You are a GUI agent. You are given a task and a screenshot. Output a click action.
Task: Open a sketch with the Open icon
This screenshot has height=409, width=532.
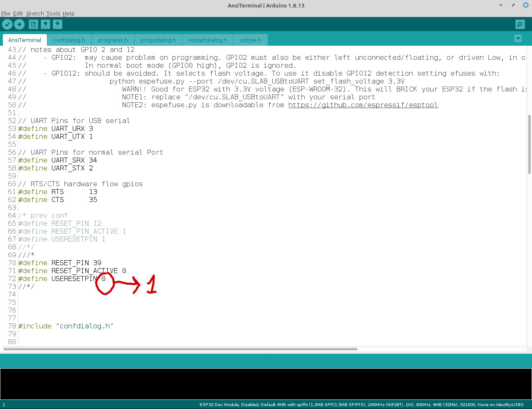45,25
